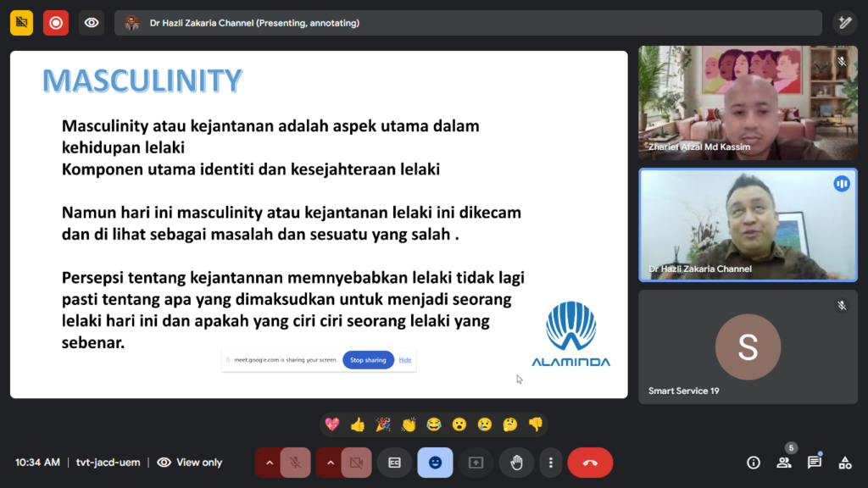Toggle the emoji reactions panel button
Viewport: 868px width, 488px height.
click(x=435, y=463)
